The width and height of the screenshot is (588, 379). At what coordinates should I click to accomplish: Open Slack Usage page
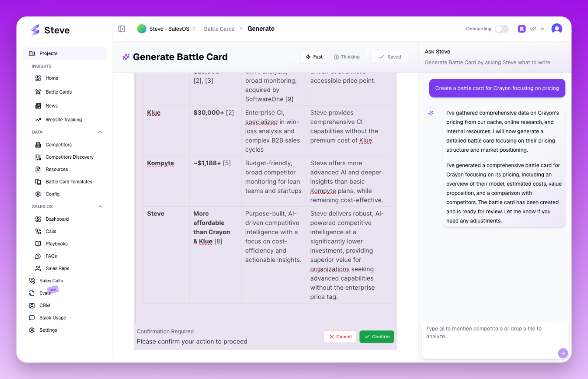point(52,318)
